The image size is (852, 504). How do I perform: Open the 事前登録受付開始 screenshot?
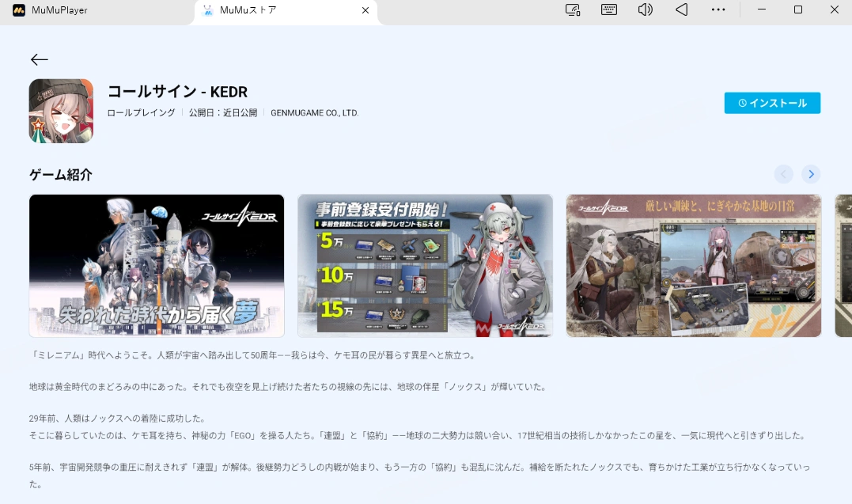click(x=425, y=265)
